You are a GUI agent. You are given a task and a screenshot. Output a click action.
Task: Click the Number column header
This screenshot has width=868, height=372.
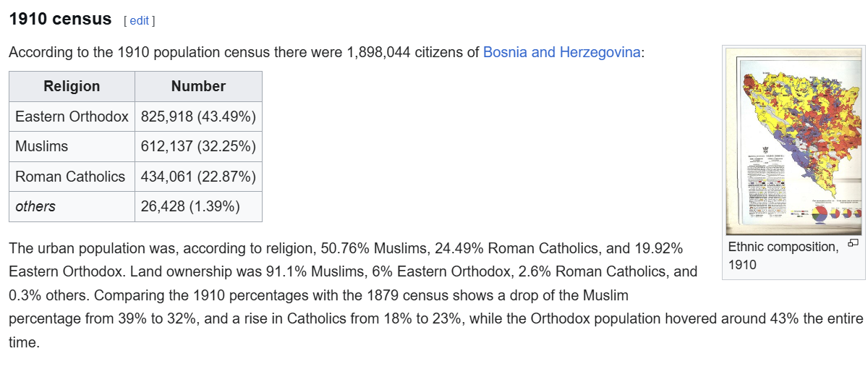(198, 86)
